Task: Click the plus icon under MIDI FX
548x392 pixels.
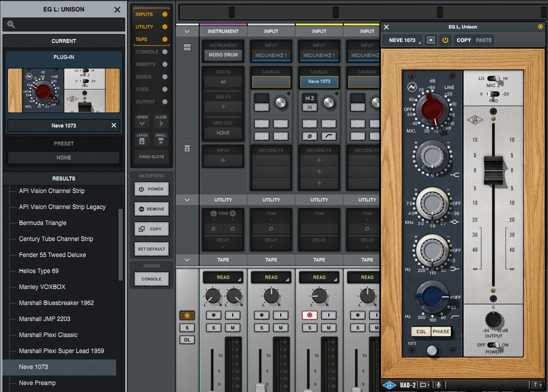Action: click(223, 106)
